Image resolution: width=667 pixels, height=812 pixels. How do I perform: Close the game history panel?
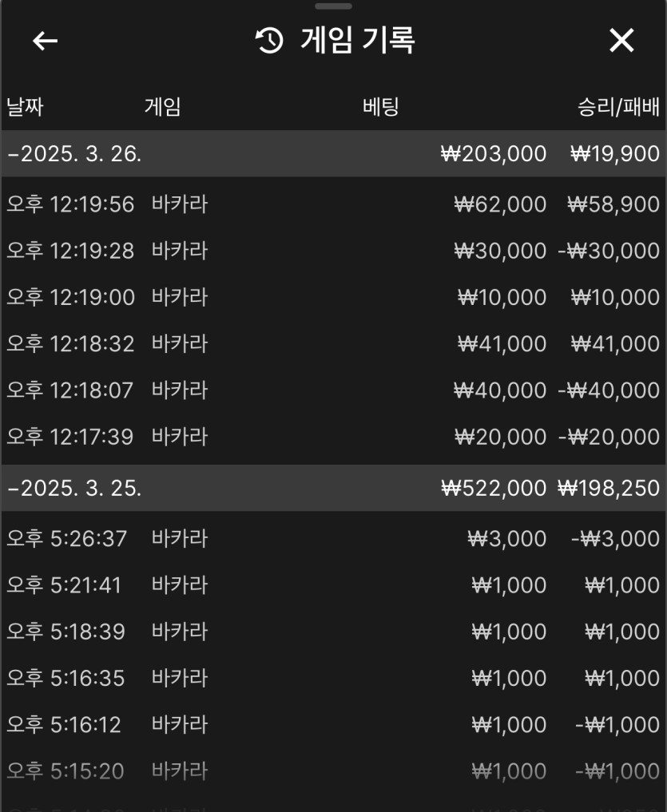click(x=621, y=41)
